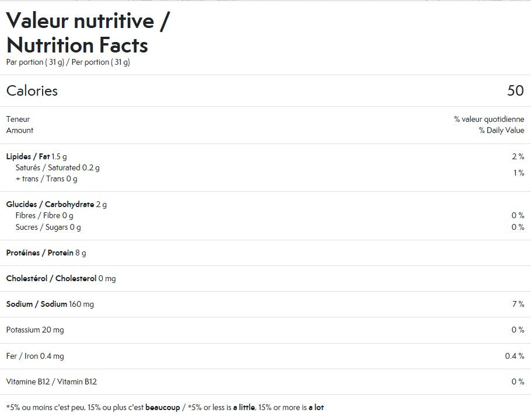Click the % Daily Value column header

tap(489, 125)
